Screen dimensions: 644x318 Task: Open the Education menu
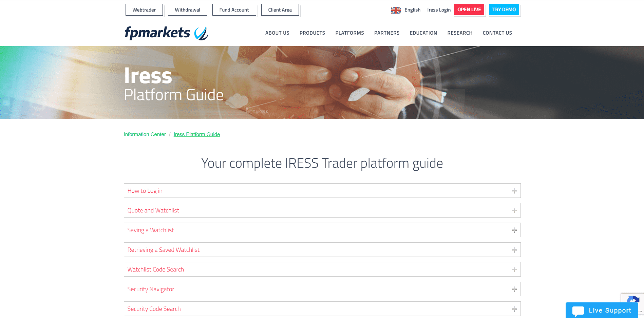[x=423, y=33]
